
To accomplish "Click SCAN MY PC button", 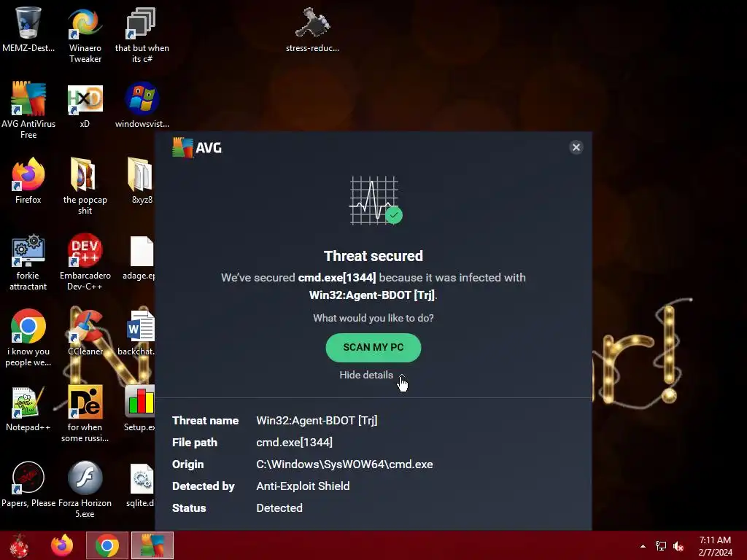I will coord(373,348).
